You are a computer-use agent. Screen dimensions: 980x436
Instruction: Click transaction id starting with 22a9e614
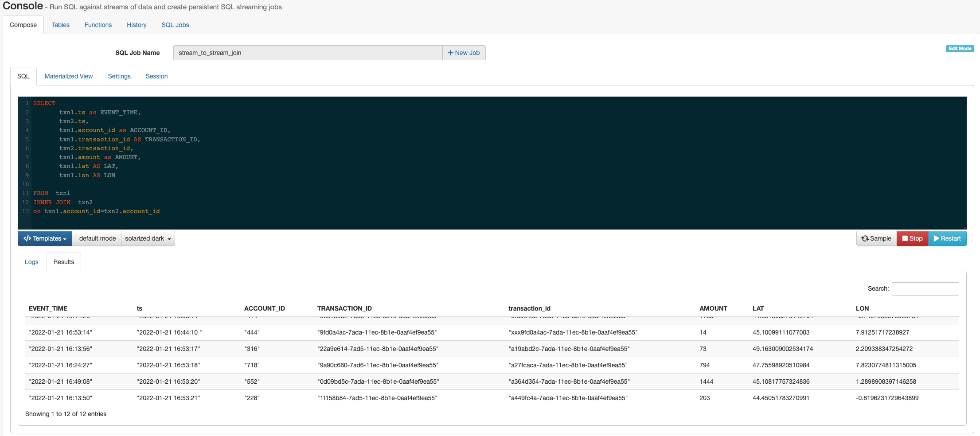pyautogui.click(x=378, y=349)
